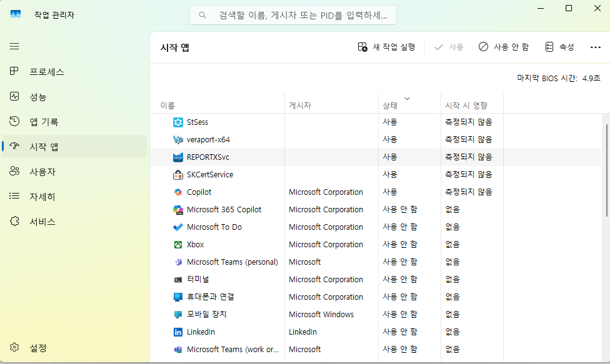
Task: Click the 마지막 BIOS 시간 value
Action: [591, 79]
